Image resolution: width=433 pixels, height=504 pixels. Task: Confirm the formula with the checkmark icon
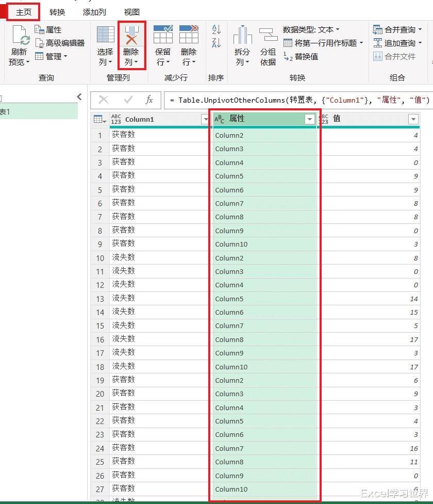pyautogui.click(x=128, y=100)
